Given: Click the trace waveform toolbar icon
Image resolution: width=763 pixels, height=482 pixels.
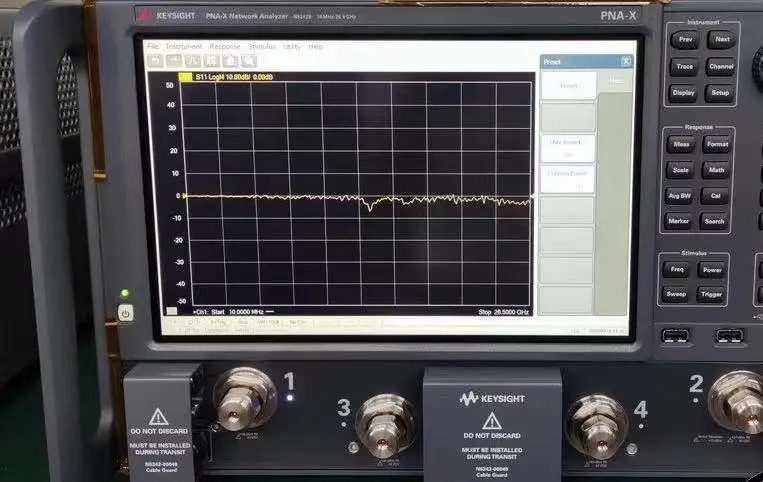Looking at the screenshot, I should click(x=193, y=61).
